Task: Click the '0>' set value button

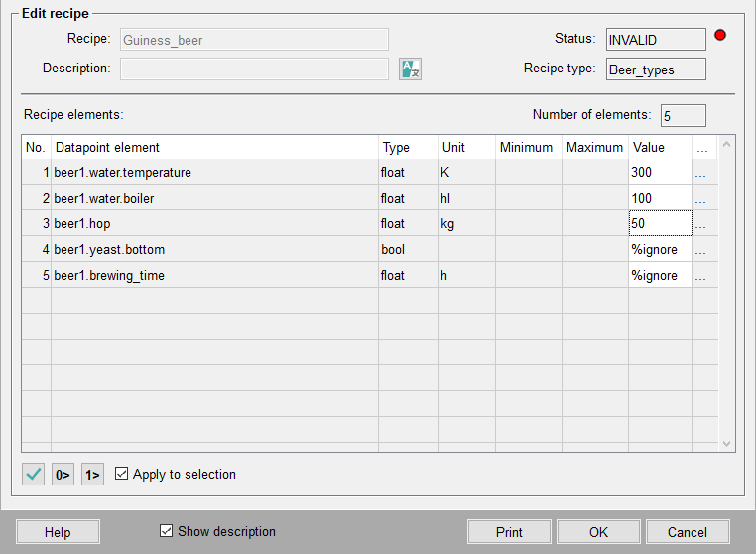Action: point(63,475)
